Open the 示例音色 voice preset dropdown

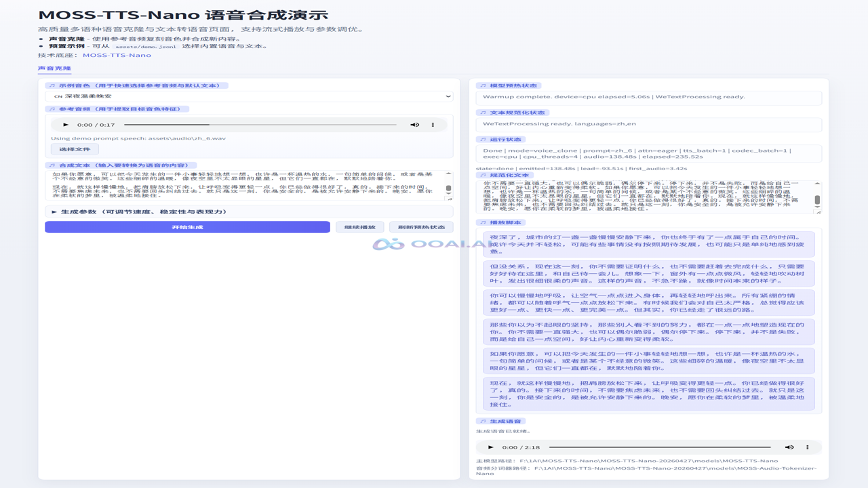pyautogui.click(x=249, y=96)
